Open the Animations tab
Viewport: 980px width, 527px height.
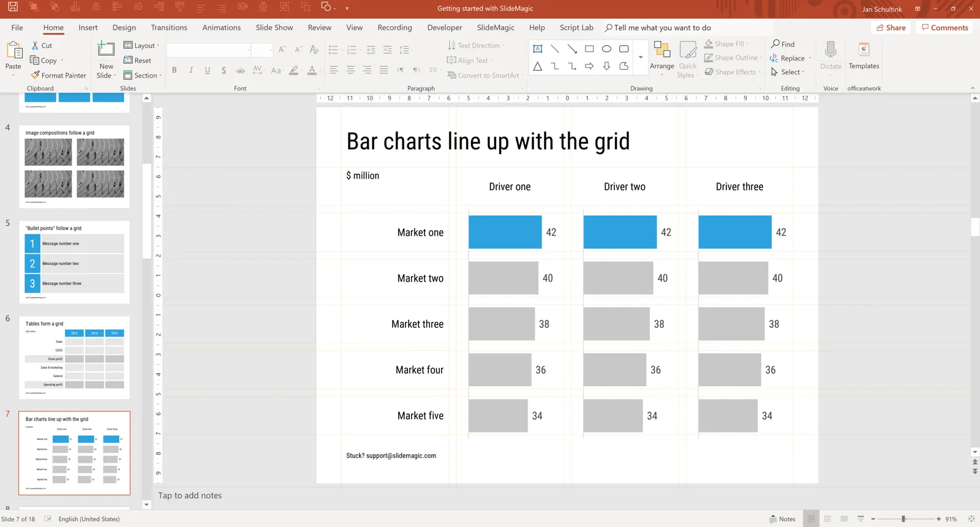(x=222, y=28)
